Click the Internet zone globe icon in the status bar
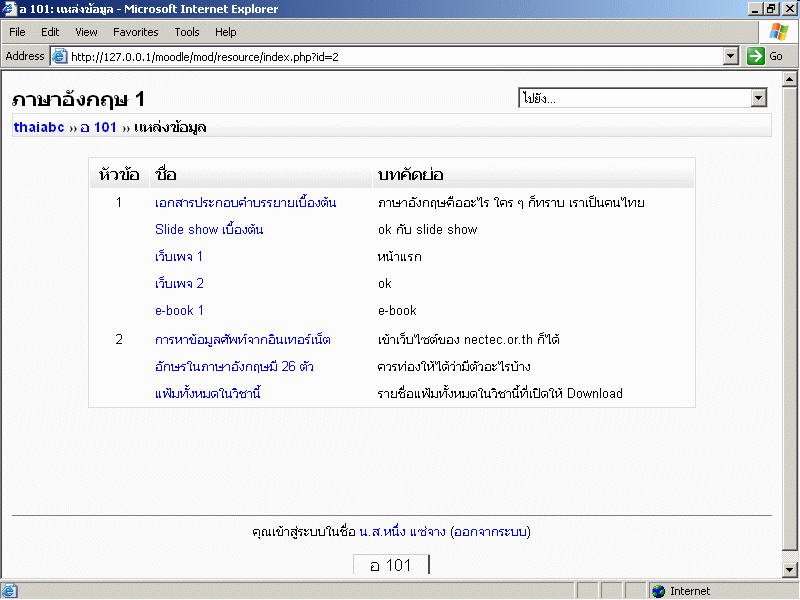 tap(658, 591)
